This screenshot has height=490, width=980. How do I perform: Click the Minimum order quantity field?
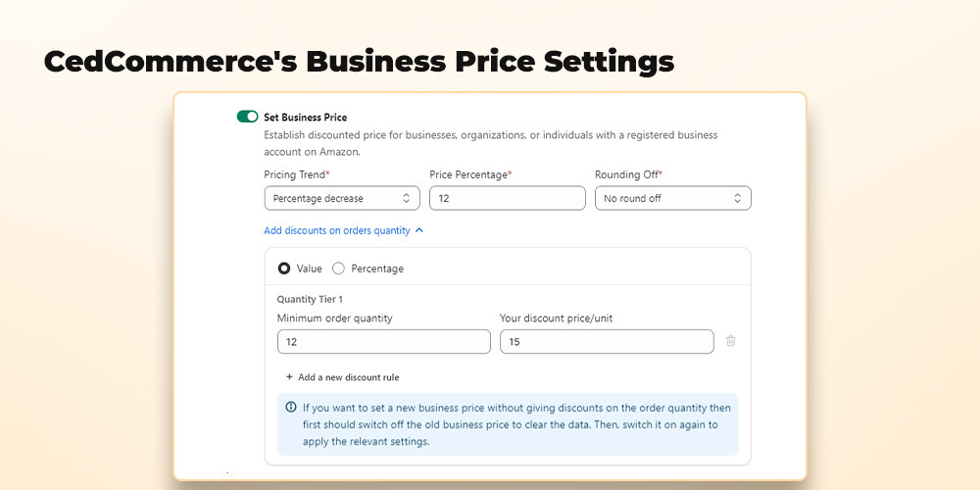[384, 342]
